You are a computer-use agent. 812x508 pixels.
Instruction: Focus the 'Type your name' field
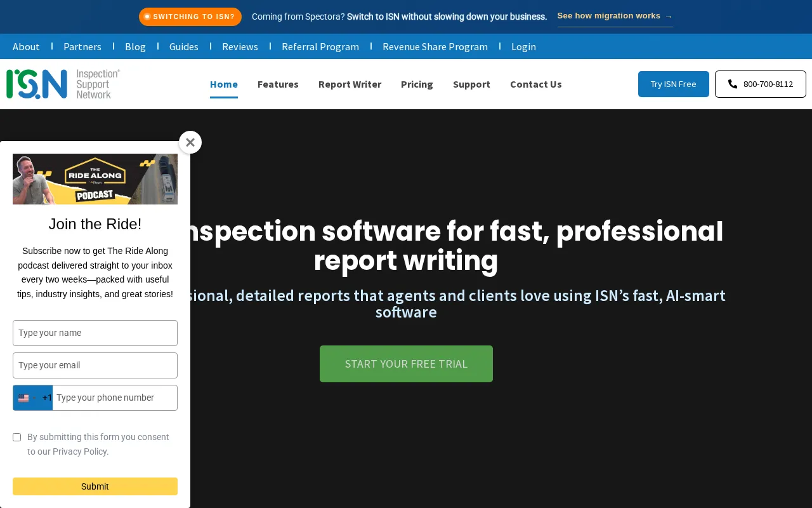click(x=95, y=333)
